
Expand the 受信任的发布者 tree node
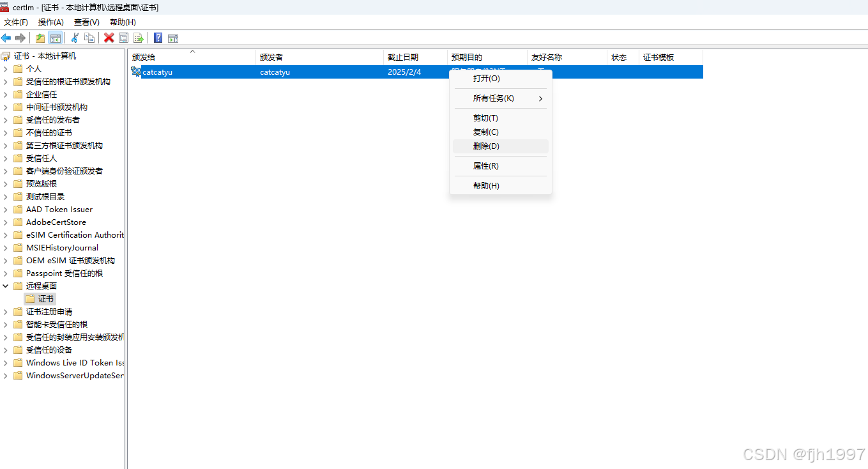click(x=6, y=120)
